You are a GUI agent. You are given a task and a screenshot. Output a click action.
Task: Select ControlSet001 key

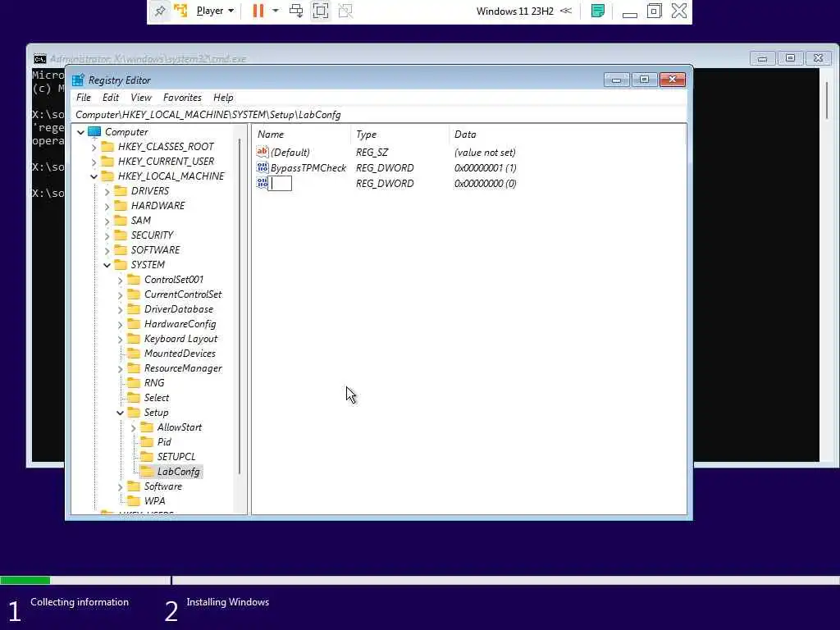pyautogui.click(x=174, y=280)
